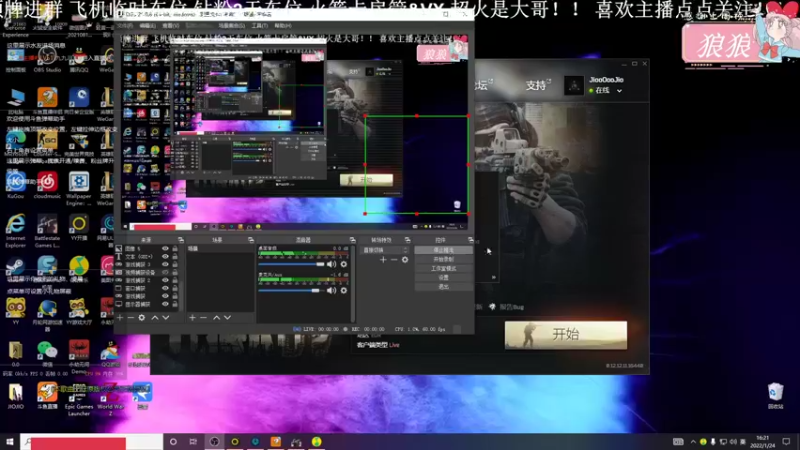Open the OBS 查看 (View) menu
The height and width of the screenshot is (450, 800).
(170, 26)
